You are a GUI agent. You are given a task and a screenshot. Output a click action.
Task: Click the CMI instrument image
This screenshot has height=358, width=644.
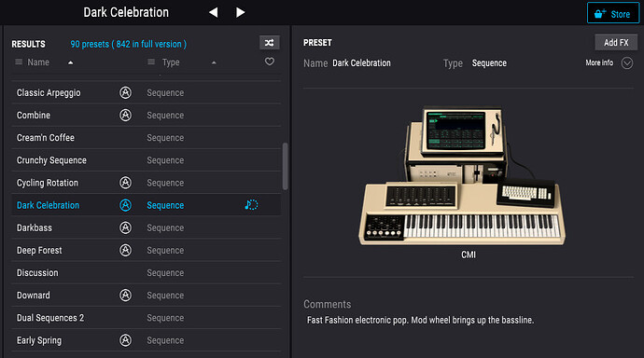462,176
